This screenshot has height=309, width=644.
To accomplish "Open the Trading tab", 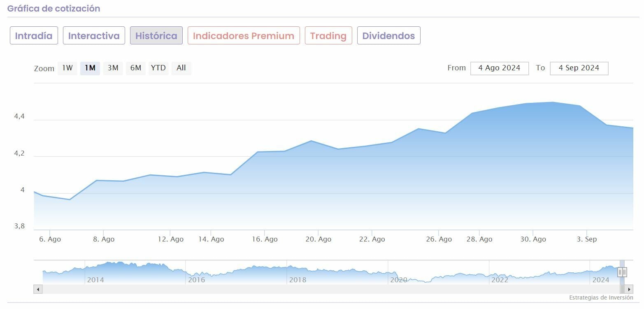I will coord(328,36).
